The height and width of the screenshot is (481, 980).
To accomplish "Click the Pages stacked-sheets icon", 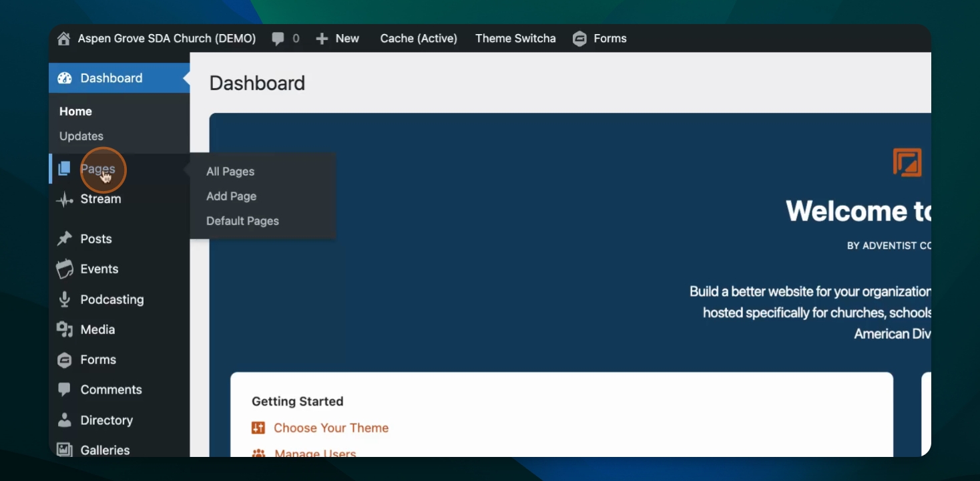I will coord(64,169).
